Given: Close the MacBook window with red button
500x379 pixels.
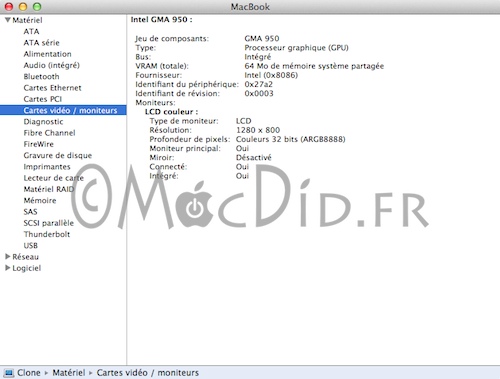Looking at the screenshot, I should [x=9, y=6].
